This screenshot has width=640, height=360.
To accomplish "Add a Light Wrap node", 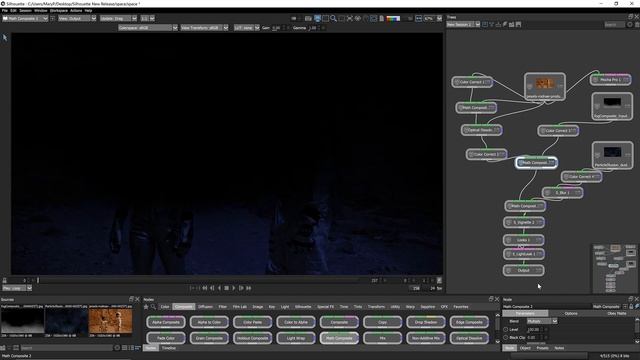I will coord(296,338).
